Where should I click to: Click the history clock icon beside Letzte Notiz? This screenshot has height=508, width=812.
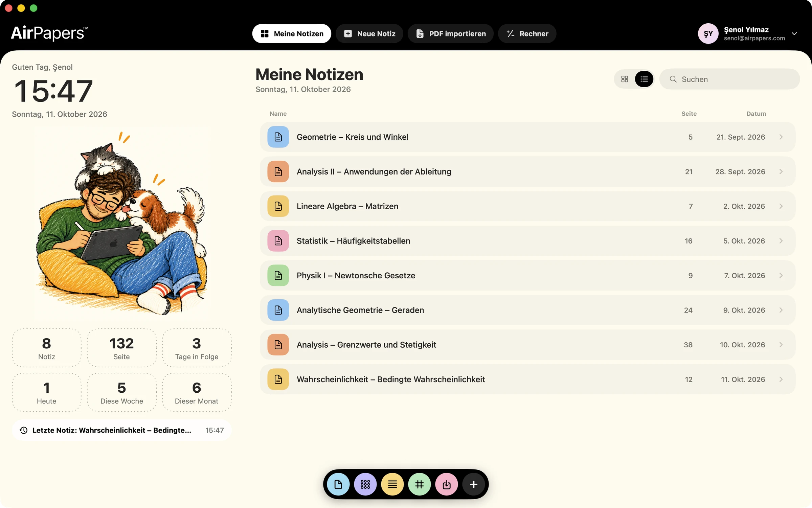click(x=23, y=430)
